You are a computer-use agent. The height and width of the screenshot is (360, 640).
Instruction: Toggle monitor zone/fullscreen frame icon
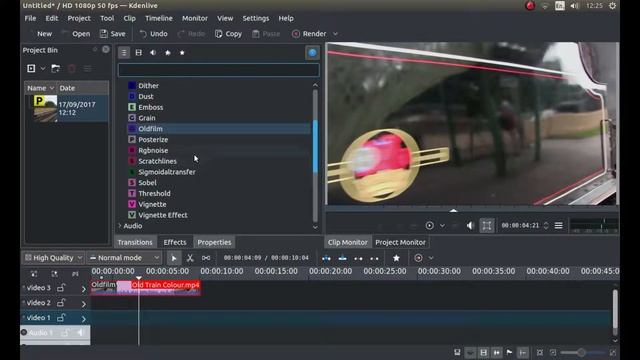(487, 226)
